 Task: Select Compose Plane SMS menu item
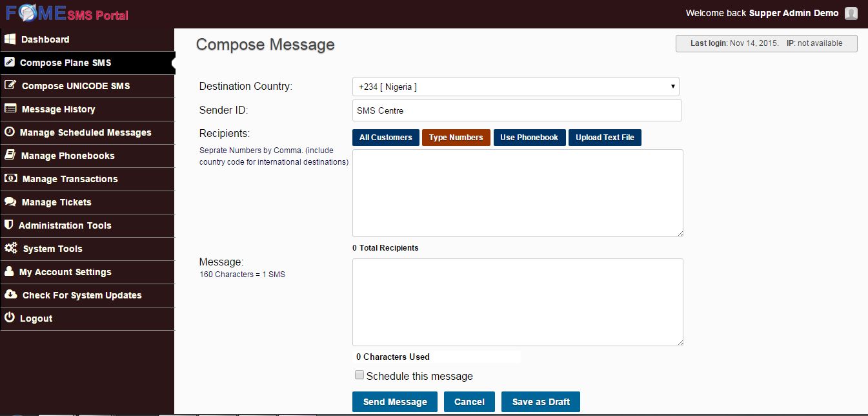[x=87, y=63]
